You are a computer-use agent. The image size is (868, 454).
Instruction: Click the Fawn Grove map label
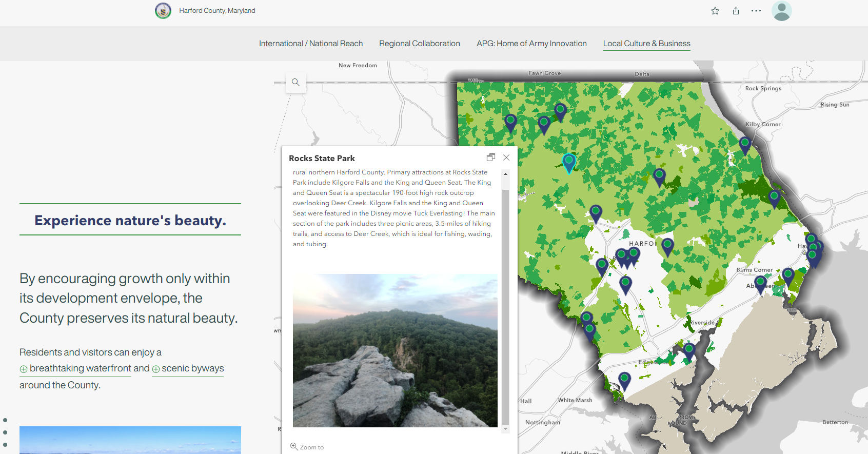(x=545, y=73)
